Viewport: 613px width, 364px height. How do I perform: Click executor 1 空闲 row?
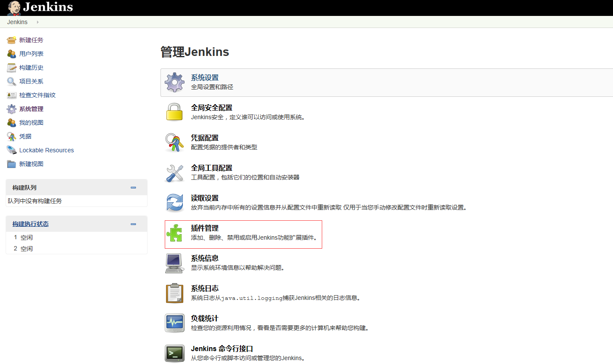(77, 238)
